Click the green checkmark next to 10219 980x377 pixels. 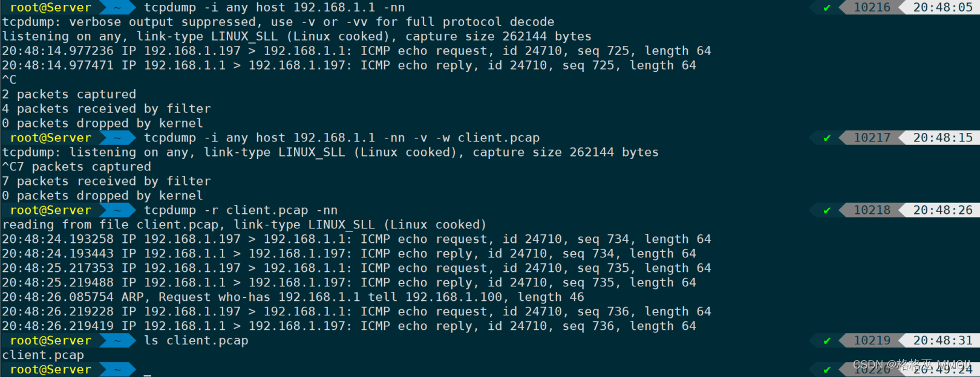click(827, 341)
